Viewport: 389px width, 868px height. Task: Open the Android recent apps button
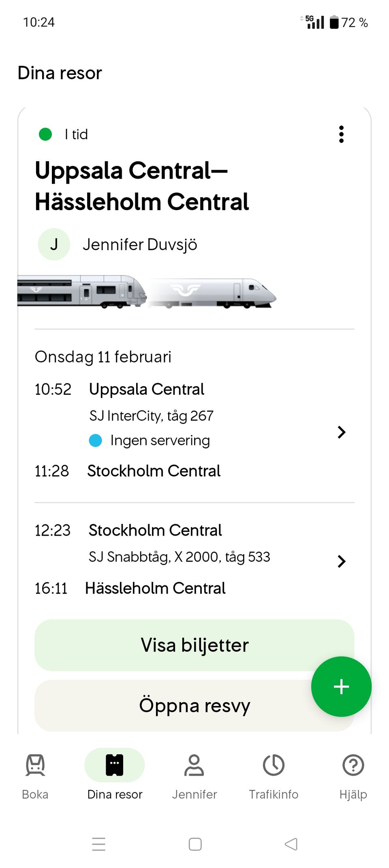tap(98, 844)
